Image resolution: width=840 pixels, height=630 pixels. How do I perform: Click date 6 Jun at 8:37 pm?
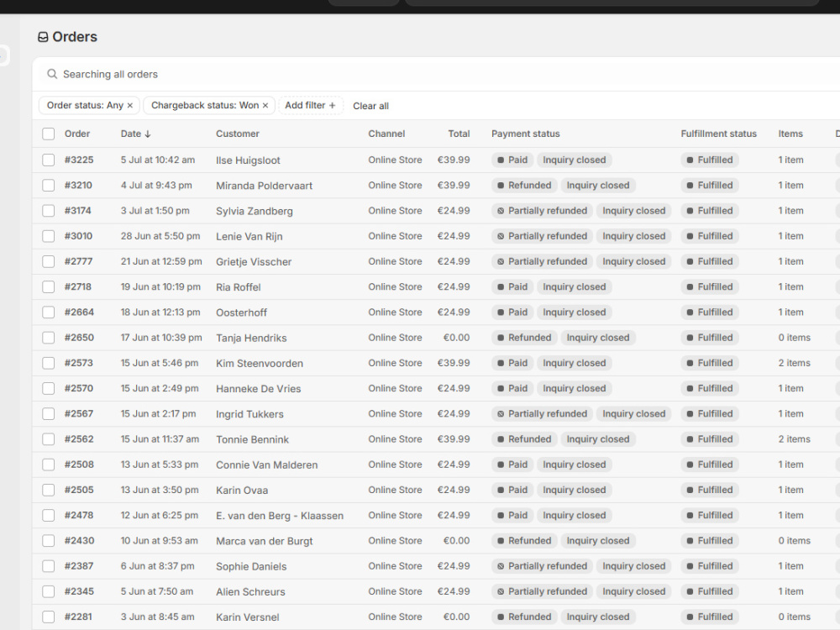158,565
